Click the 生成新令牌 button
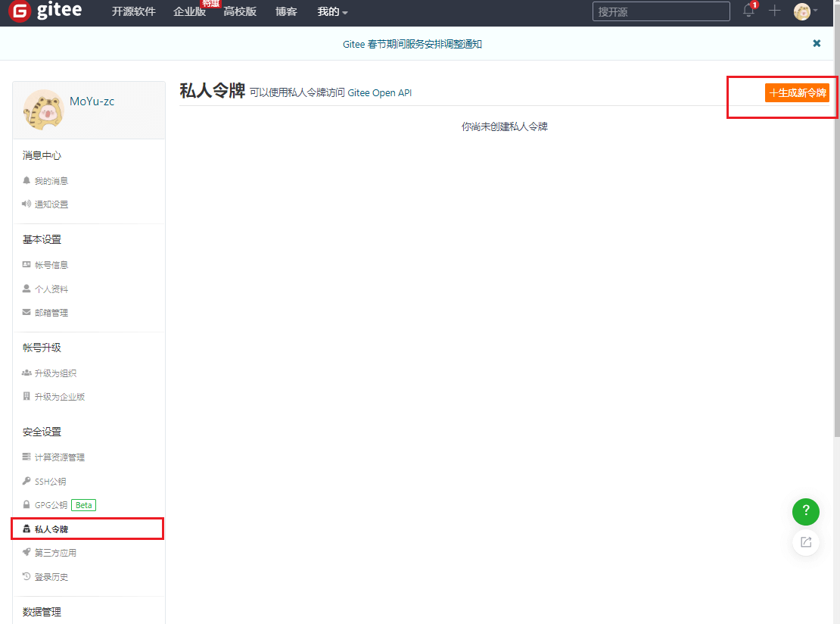This screenshot has height=624, width=840. [x=797, y=92]
